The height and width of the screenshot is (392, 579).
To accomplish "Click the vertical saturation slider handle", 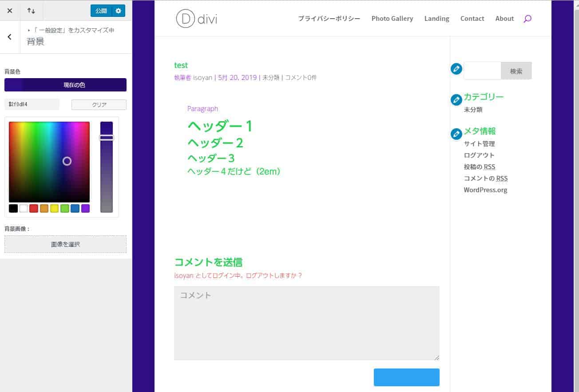I will tap(107, 138).
